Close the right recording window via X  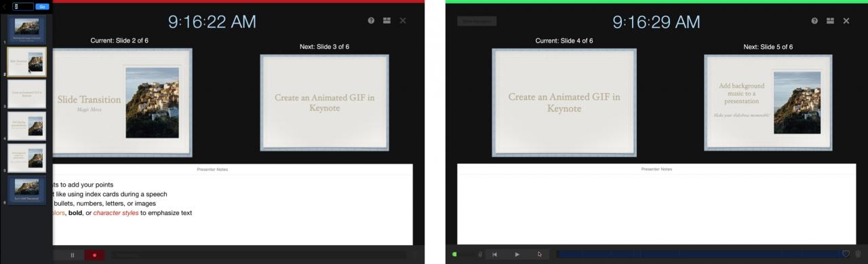(x=846, y=21)
